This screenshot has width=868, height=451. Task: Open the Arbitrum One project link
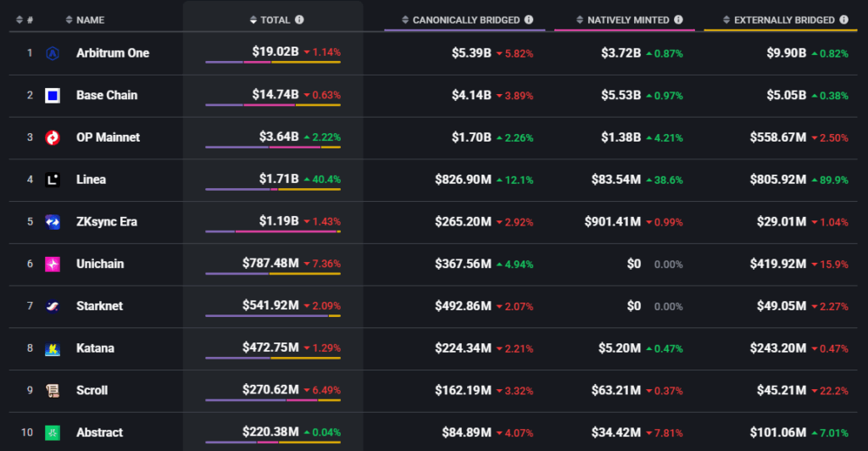(x=113, y=53)
